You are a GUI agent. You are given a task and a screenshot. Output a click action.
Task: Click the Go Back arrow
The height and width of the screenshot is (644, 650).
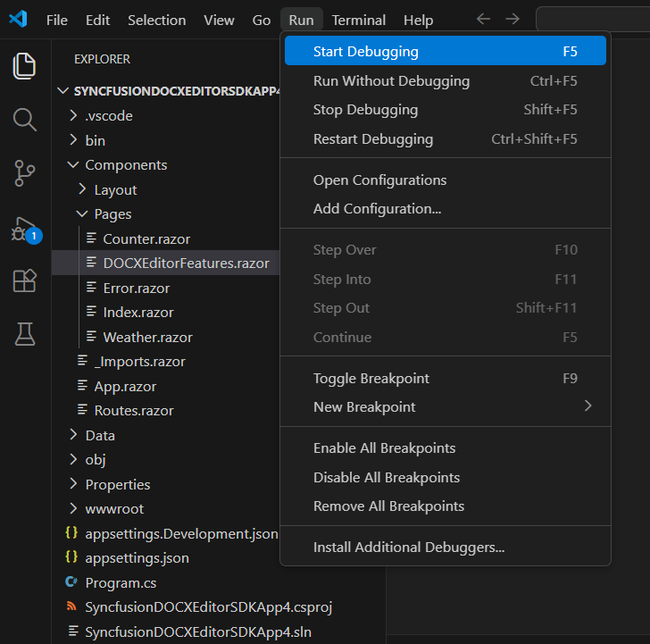tap(483, 19)
